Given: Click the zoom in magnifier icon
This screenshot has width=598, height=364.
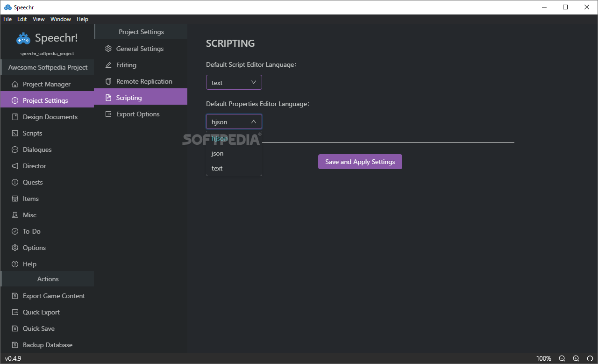Looking at the screenshot, I should tap(576, 358).
